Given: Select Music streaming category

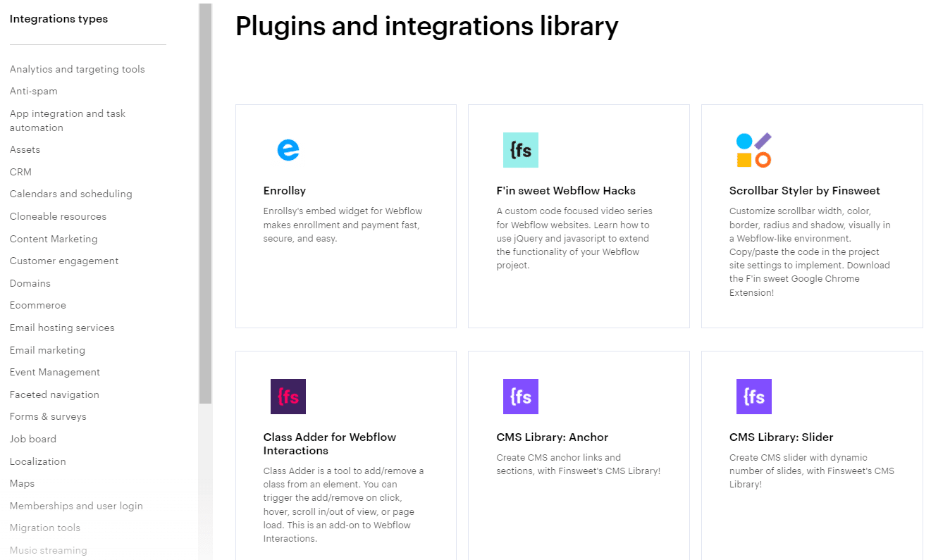Looking at the screenshot, I should 49,550.
